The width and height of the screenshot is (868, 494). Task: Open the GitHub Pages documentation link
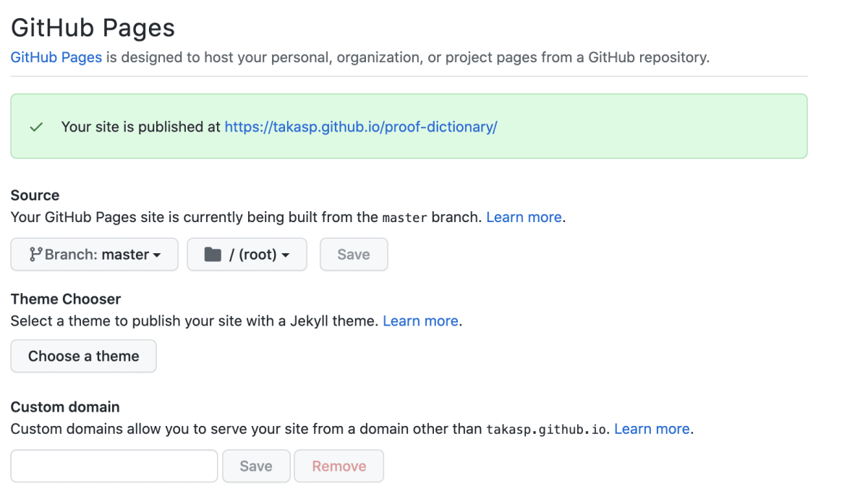[x=56, y=57]
